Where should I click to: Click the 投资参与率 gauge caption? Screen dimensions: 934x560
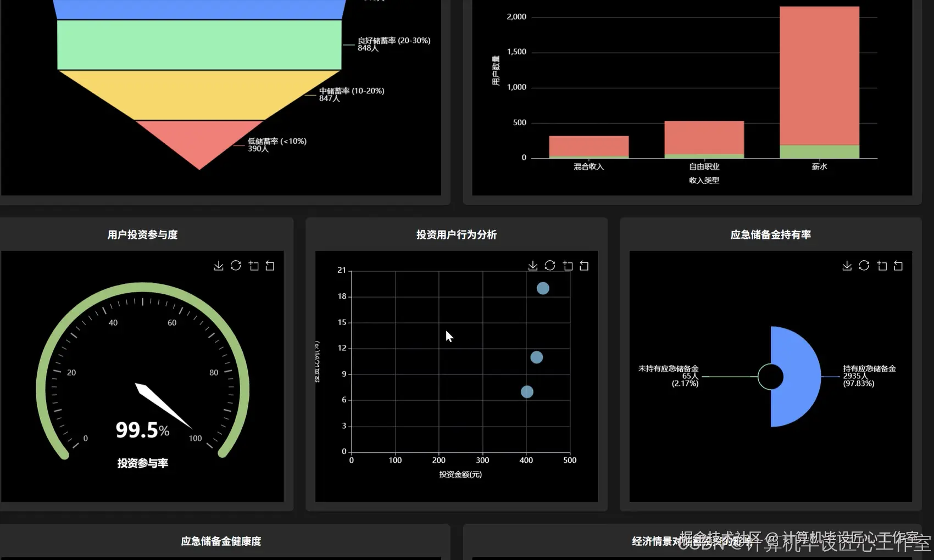coord(142,463)
